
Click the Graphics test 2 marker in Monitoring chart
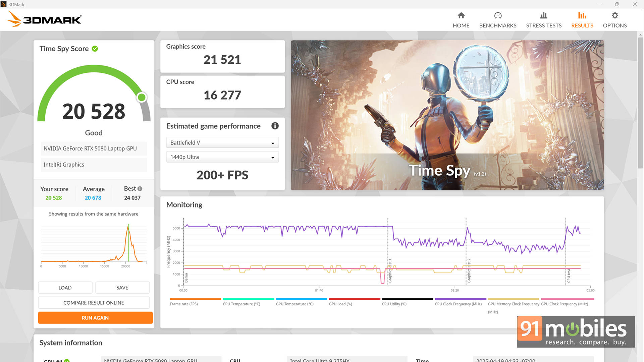(x=469, y=271)
